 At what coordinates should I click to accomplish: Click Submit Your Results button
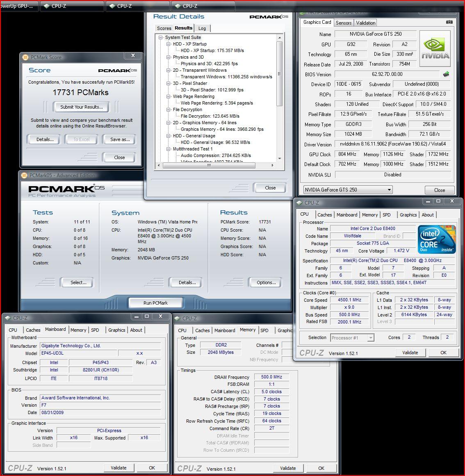81,107
